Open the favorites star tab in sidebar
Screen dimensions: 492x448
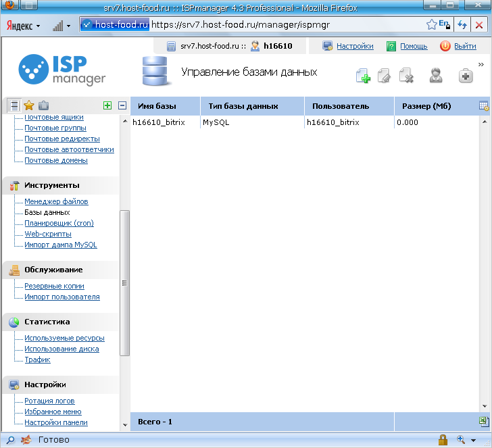click(x=29, y=105)
